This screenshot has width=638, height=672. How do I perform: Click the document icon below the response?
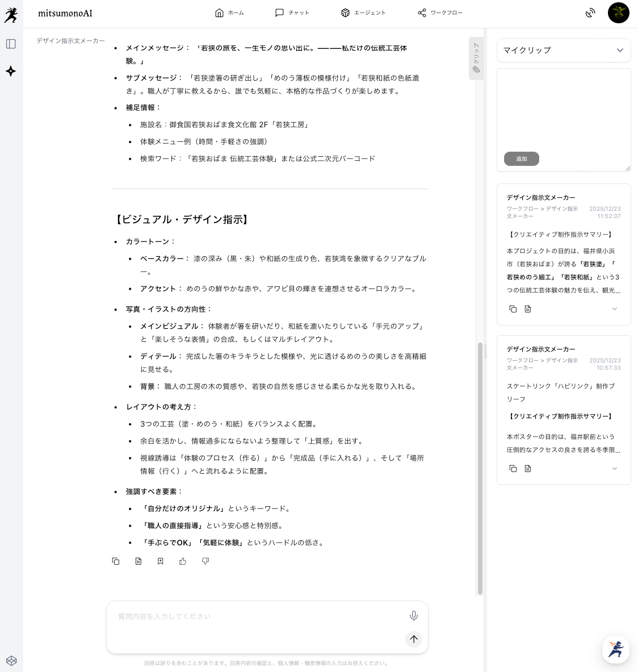pos(138,561)
